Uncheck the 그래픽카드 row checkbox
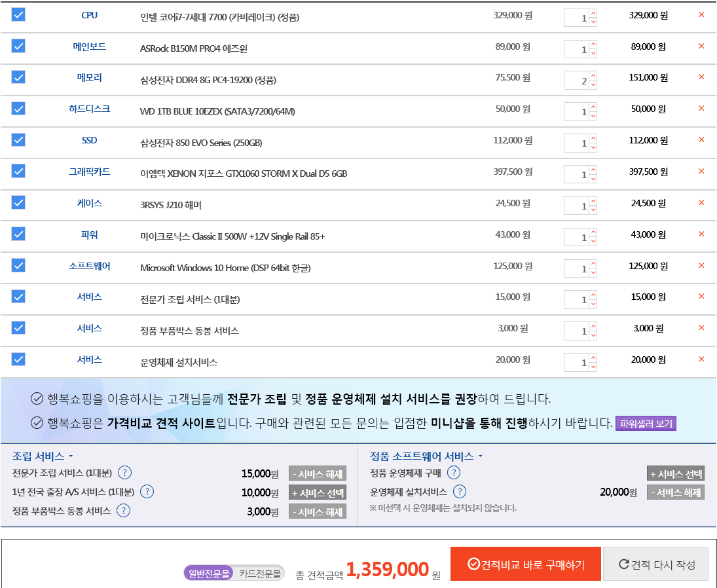The height and width of the screenshot is (588, 717). tap(18, 171)
